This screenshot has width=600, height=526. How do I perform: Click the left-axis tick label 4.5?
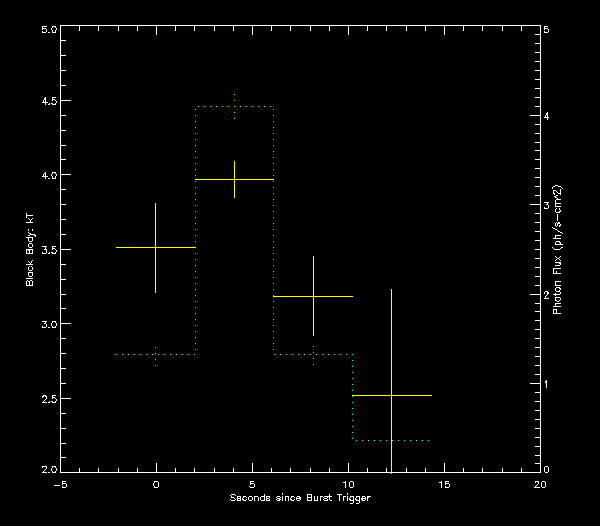coord(46,102)
